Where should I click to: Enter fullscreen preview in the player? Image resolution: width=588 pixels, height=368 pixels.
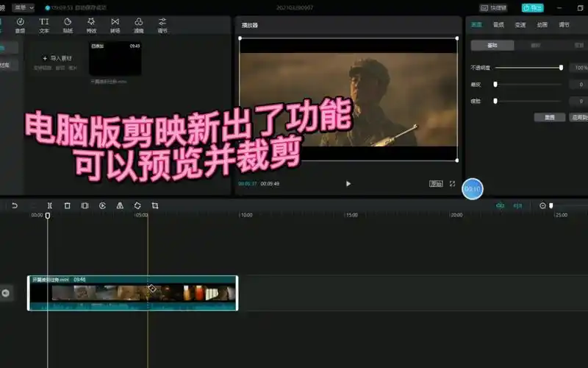tap(452, 183)
